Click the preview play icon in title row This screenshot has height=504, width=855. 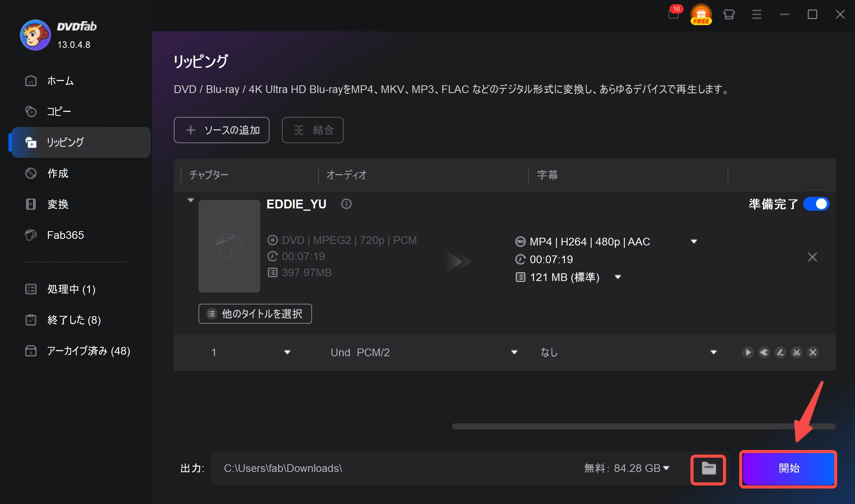tap(748, 352)
